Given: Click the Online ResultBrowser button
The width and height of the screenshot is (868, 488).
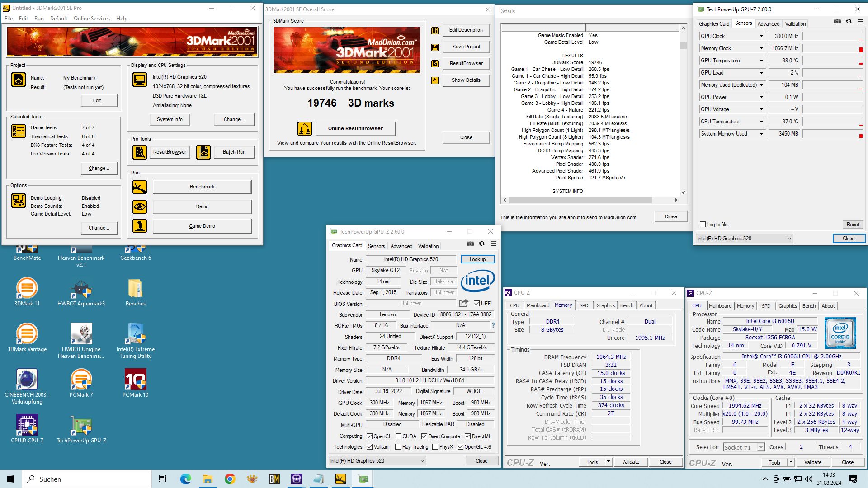Looking at the screenshot, I should click(355, 128).
